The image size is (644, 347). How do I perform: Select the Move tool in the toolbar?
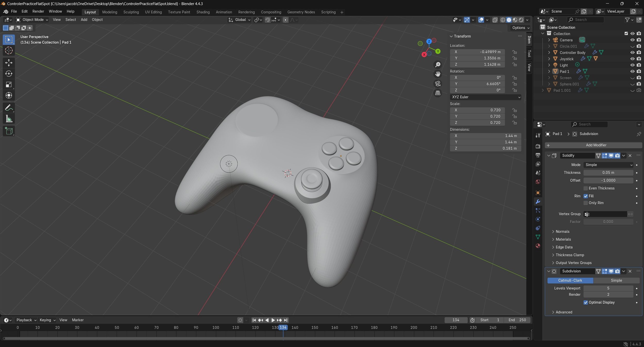tap(9, 63)
